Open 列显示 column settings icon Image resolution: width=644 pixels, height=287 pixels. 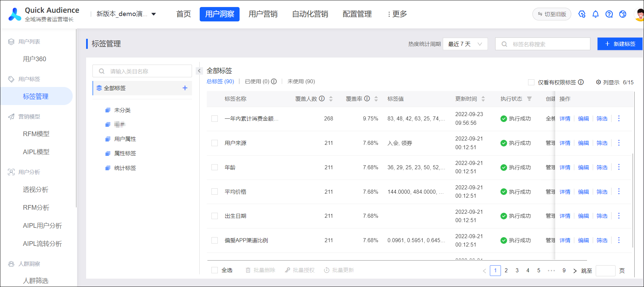click(x=598, y=82)
